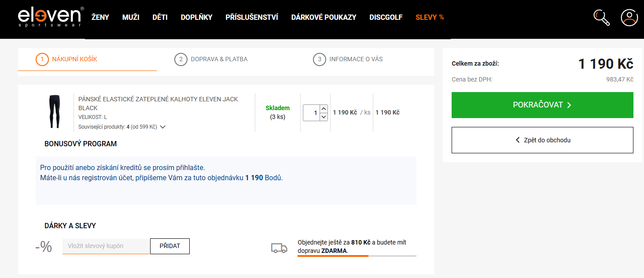Click the delivery truck icon
This screenshot has width=644, height=278.
[279, 248]
